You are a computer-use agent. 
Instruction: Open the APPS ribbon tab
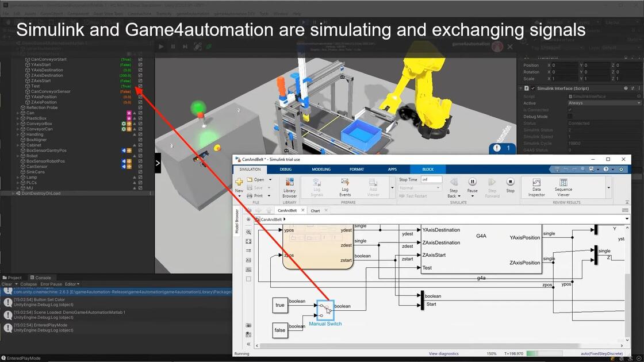[x=392, y=169]
